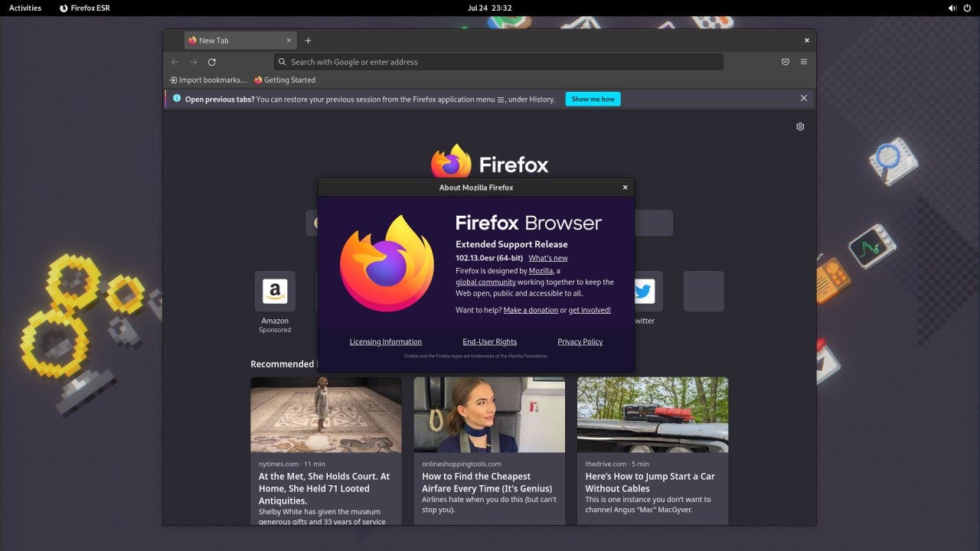Click the onlineshoppingtools.com source label
The width and height of the screenshot is (980, 551).
[462, 464]
